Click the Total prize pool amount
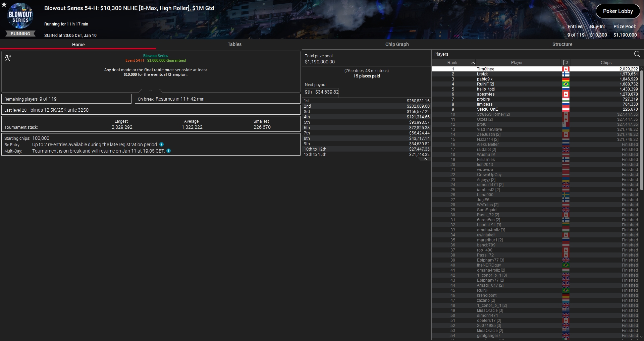The width and height of the screenshot is (644, 341). [x=320, y=62]
